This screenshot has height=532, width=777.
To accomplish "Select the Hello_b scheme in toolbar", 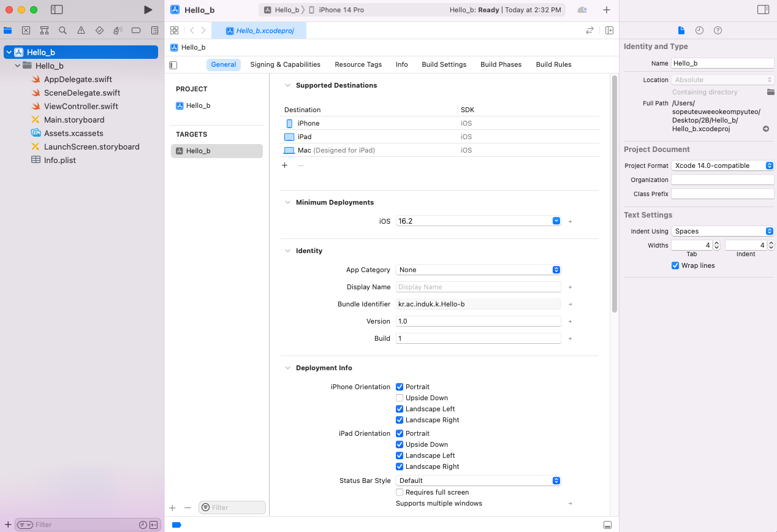I will tap(281, 10).
